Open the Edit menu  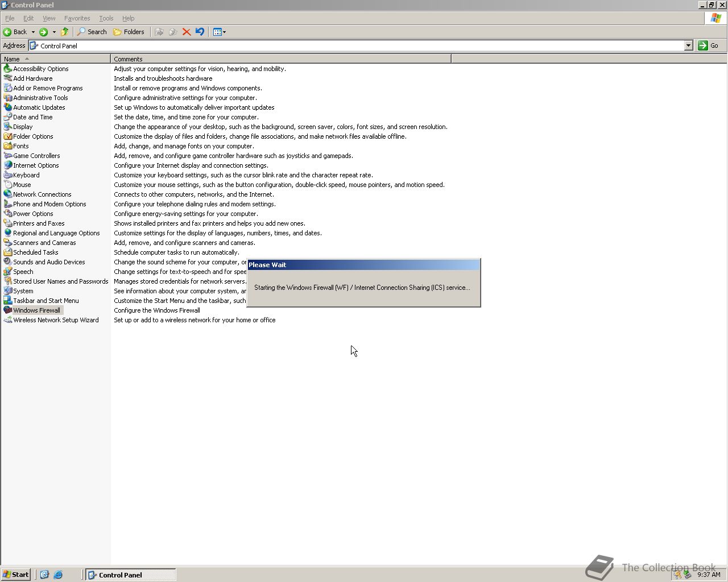click(x=28, y=18)
